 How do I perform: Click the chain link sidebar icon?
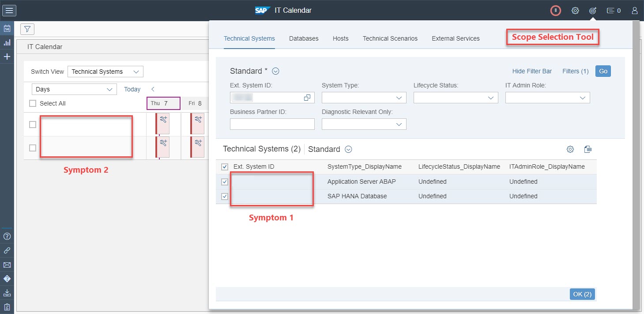7,250
